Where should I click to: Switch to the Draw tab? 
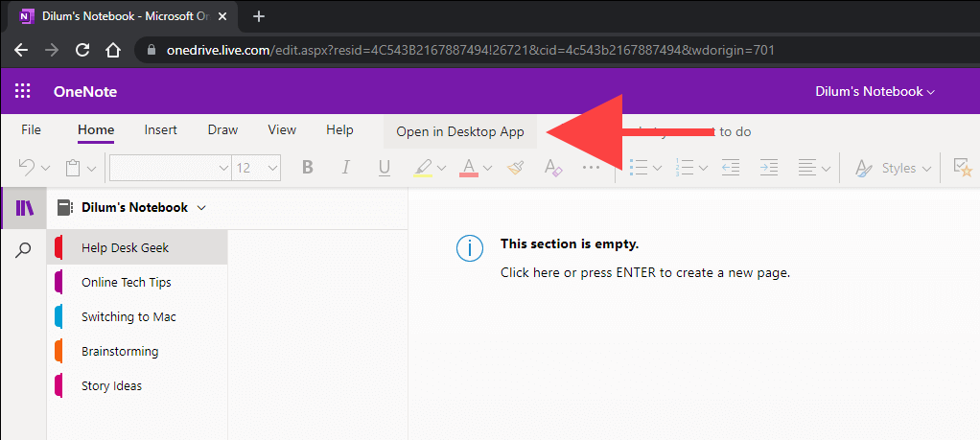222,130
